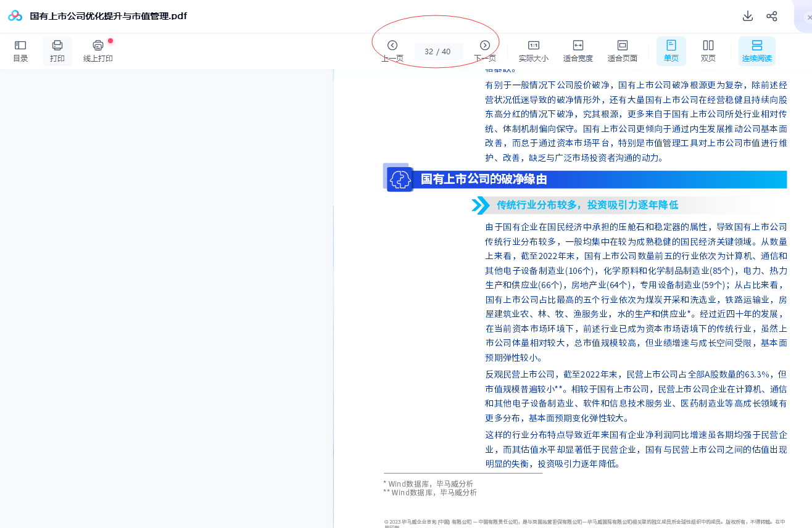Click the Baidu Netdisk cloud logo
Screen dimensions: 812x528
(x=15, y=16)
